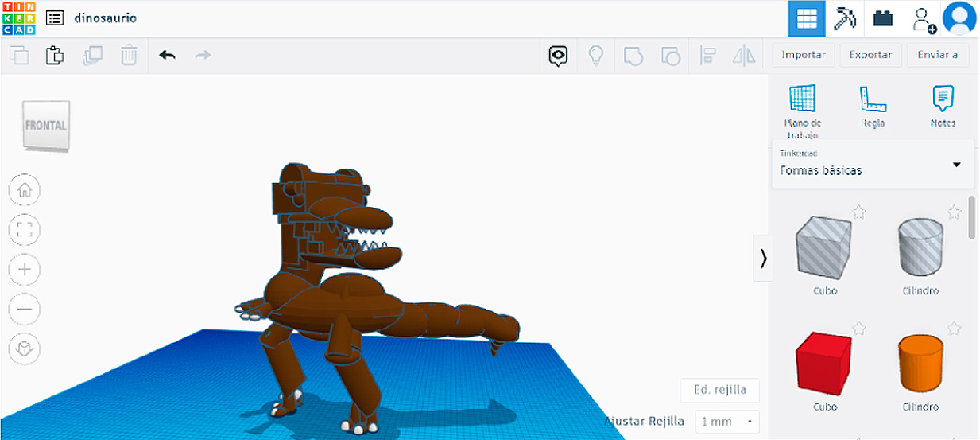This screenshot has height=440, width=980.
Task: Open the Bricks view
Action: [x=883, y=18]
